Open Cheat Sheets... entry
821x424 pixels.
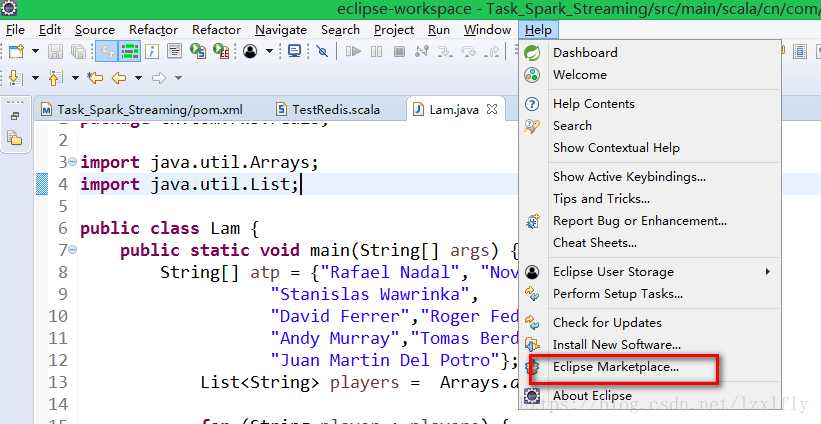(x=650, y=243)
